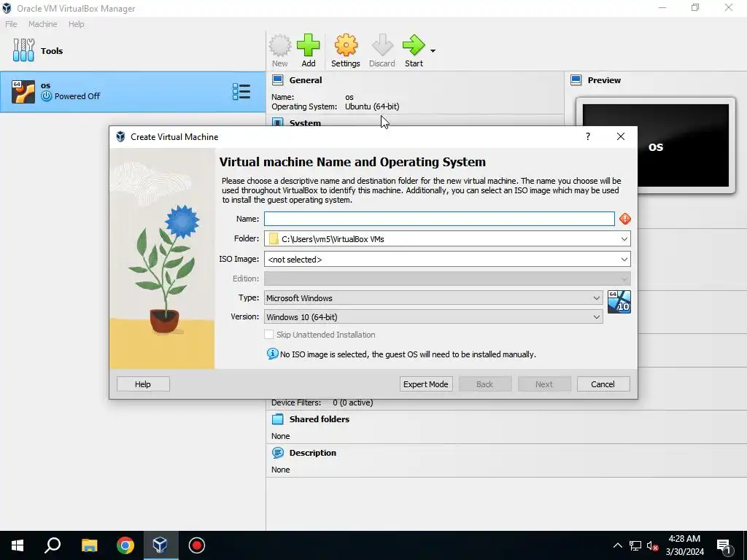This screenshot has width=747, height=560.
Task: Click the Next button
Action: [x=544, y=384]
